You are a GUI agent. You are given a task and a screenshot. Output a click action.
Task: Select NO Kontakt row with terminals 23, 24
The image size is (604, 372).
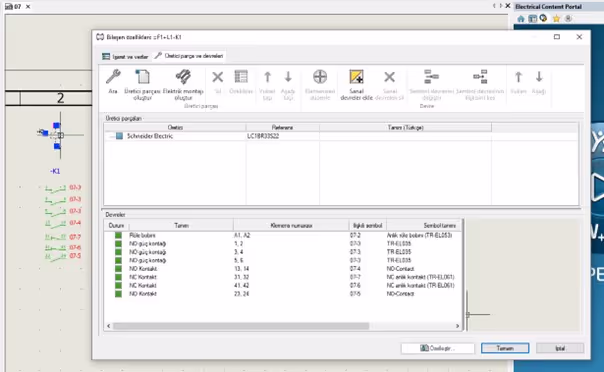[x=283, y=294]
